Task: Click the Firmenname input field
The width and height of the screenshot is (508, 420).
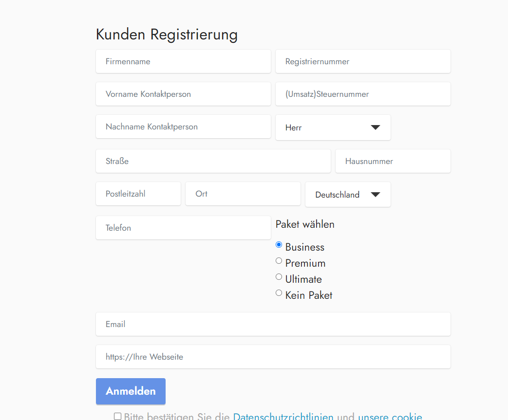Action: click(x=183, y=61)
